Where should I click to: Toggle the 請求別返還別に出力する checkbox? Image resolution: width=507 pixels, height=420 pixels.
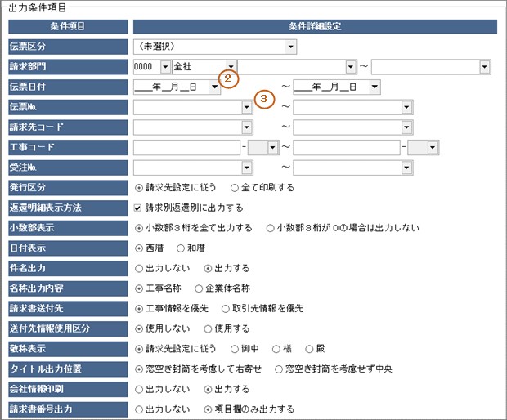(138, 208)
